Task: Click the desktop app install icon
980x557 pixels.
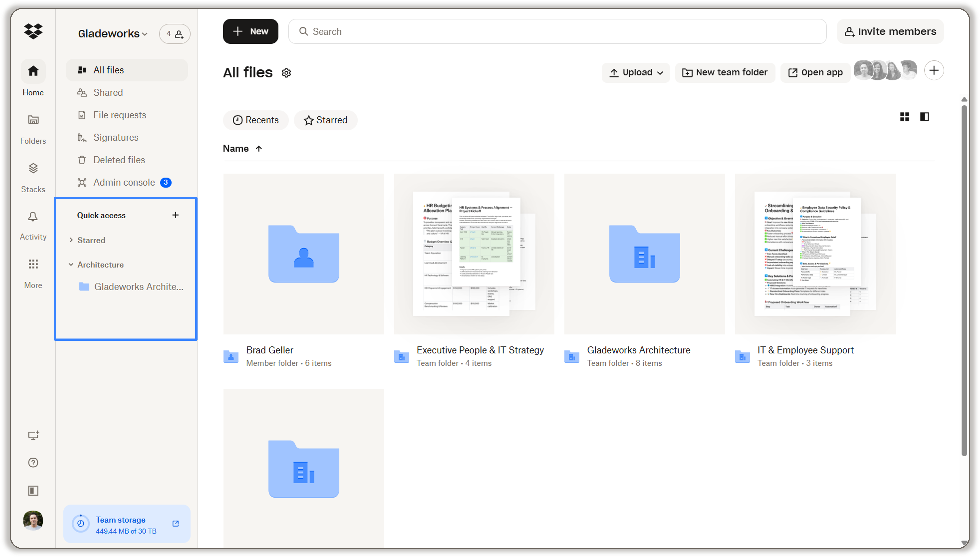Action: point(33,435)
